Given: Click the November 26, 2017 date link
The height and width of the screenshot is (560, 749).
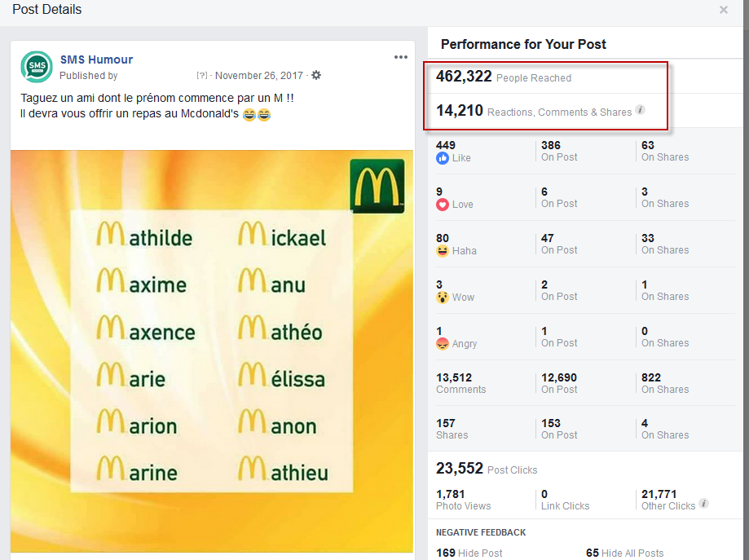Looking at the screenshot, I should pyautogui.click(x=259, y=76).
